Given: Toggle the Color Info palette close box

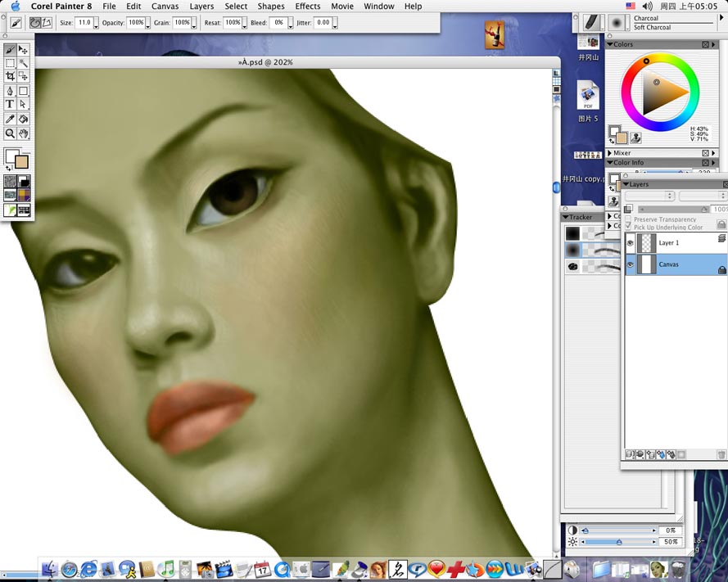Looking at the screenshot, I should (705, 163).
